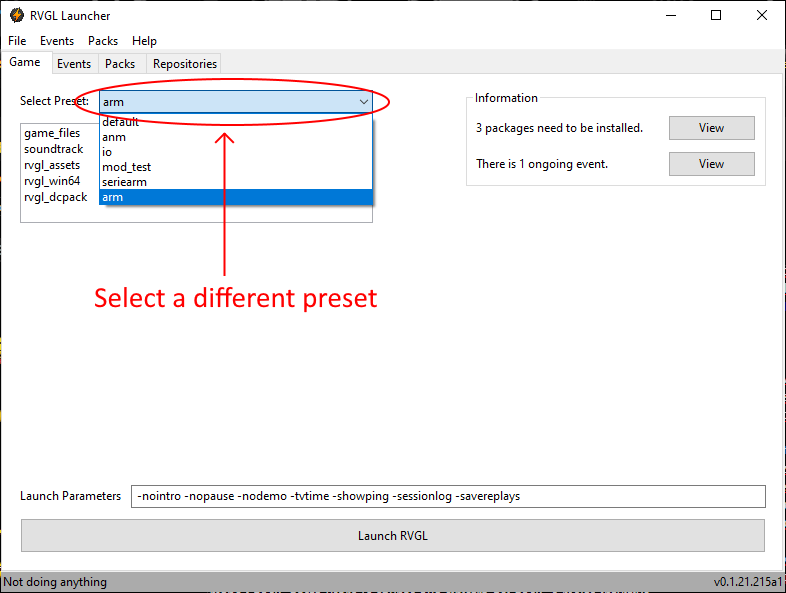Choose the io preset from list

point(236,152)
